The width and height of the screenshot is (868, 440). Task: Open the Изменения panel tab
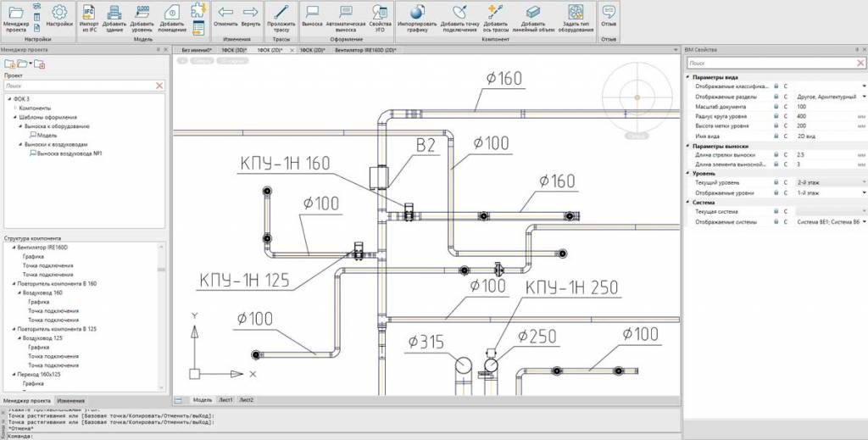point(71,400)
